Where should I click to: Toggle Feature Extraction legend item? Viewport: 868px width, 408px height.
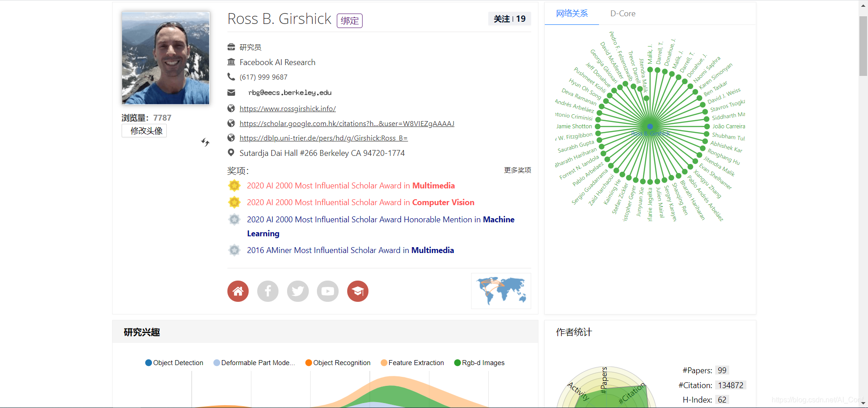click(x=412, y=363)
